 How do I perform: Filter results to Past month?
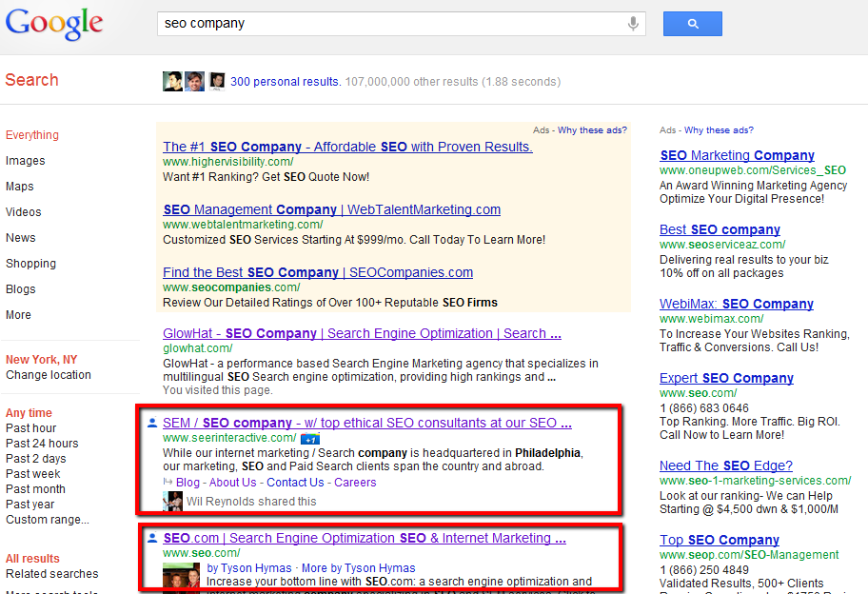[35, 489]
